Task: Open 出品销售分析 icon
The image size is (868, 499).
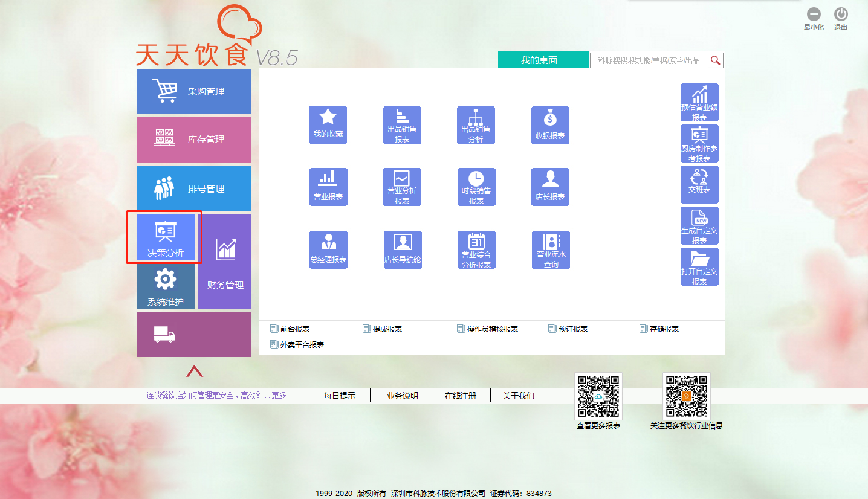Action: (476, 125)
